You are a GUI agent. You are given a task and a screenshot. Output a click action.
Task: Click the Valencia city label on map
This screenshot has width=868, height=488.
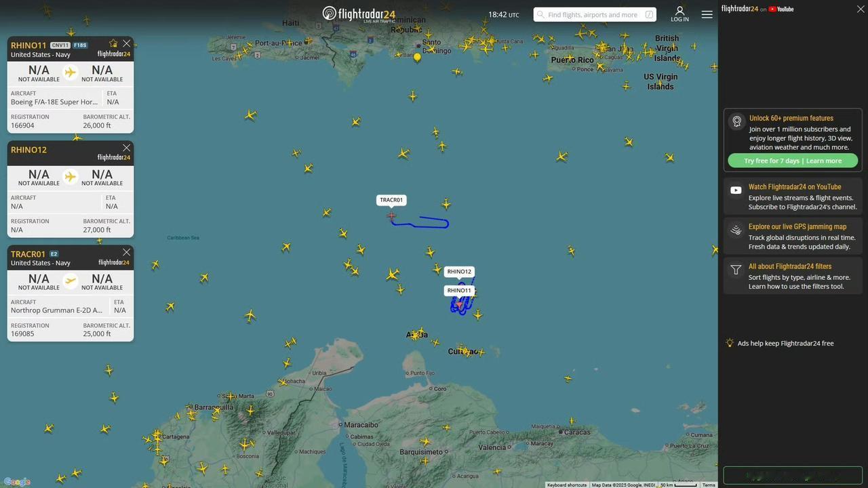[x=492, y=447]
